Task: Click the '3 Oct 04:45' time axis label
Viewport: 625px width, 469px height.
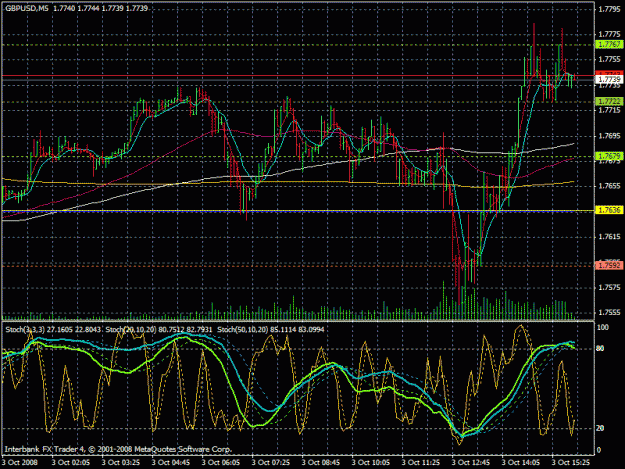Action: pos(171,463)
